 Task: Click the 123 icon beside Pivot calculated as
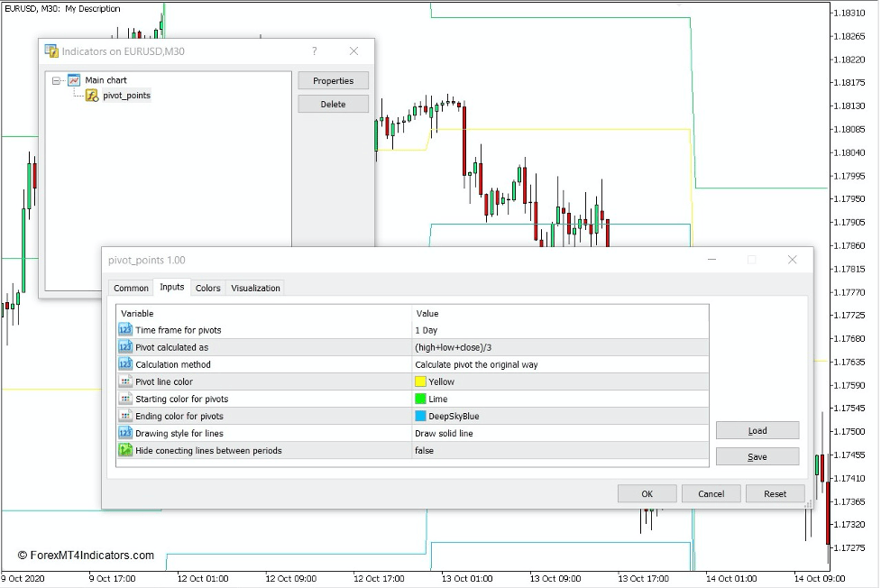coord(125,346)
